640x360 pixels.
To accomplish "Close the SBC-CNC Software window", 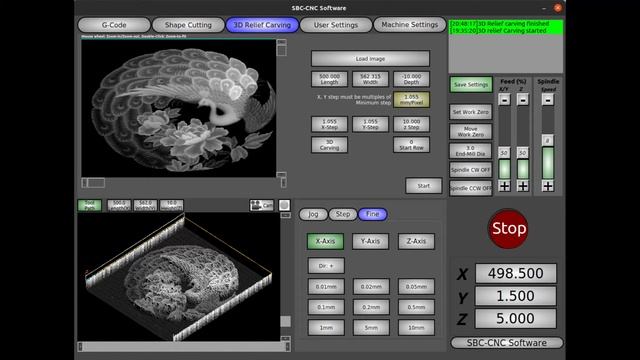I will pyautogui.click(x=558, y=8).
